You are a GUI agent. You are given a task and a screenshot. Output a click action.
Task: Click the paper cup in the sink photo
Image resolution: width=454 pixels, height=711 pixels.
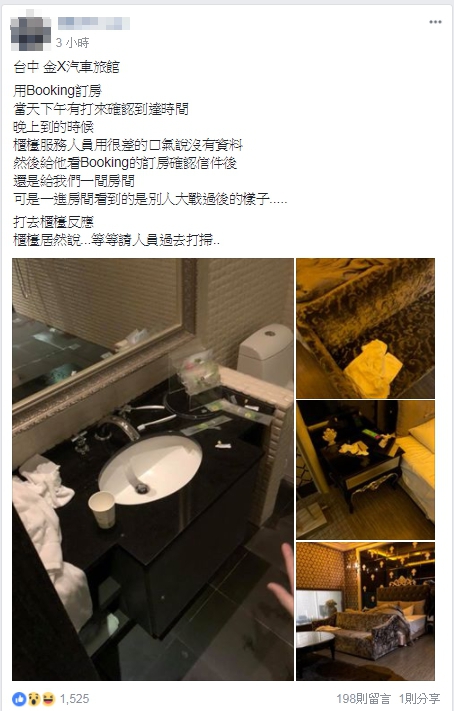pyautogui.click(x=103, y=509)
